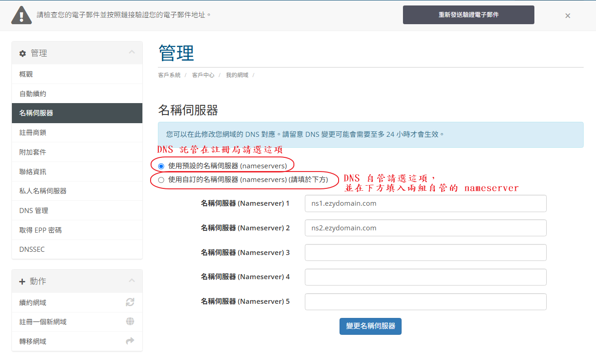
Task: Click the arrow icon beside 轉移網域
Action: 130,341
